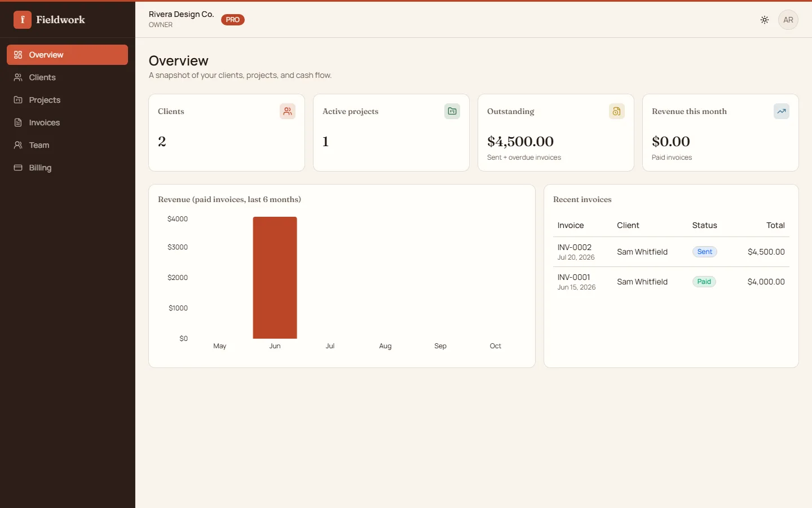Click the $0.00 revenue this month value
The image size is (812, 508).
(x=671, y=141)
